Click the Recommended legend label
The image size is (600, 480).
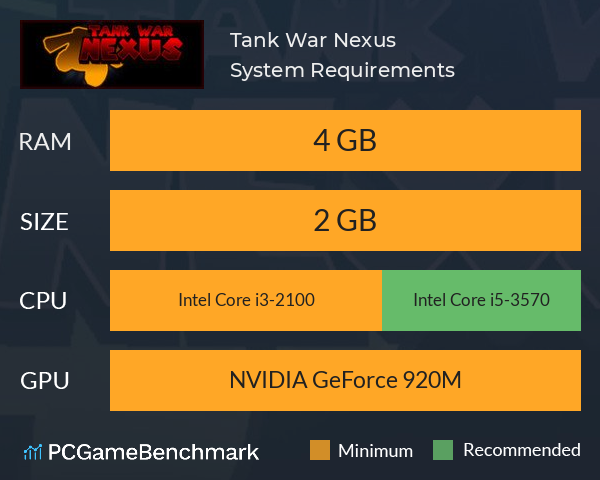522,450
